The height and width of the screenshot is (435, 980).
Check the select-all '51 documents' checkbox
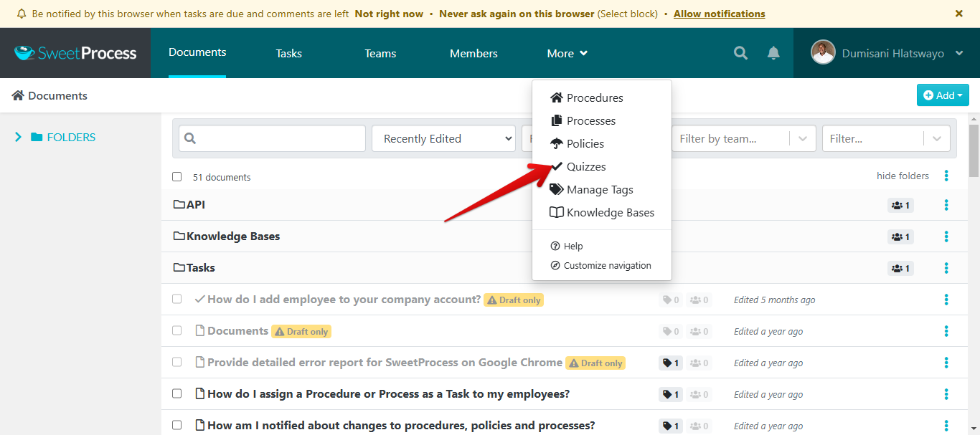pos(177,177)
